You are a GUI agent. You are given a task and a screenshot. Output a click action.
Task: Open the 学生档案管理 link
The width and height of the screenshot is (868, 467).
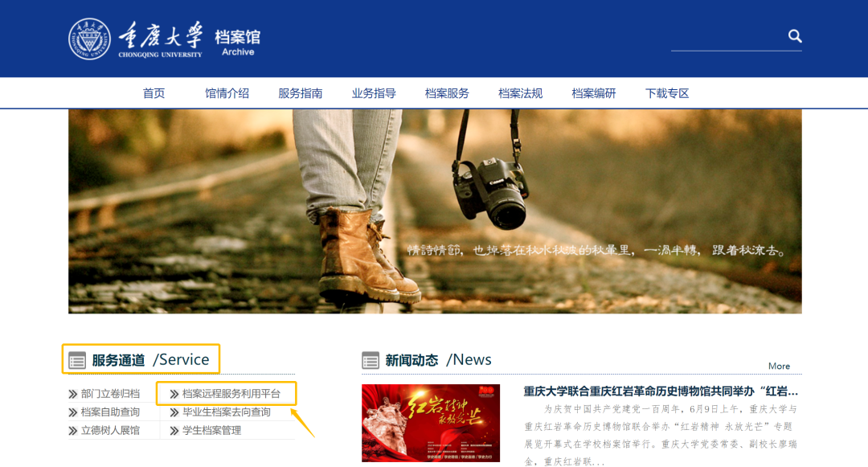click(211, 431)
